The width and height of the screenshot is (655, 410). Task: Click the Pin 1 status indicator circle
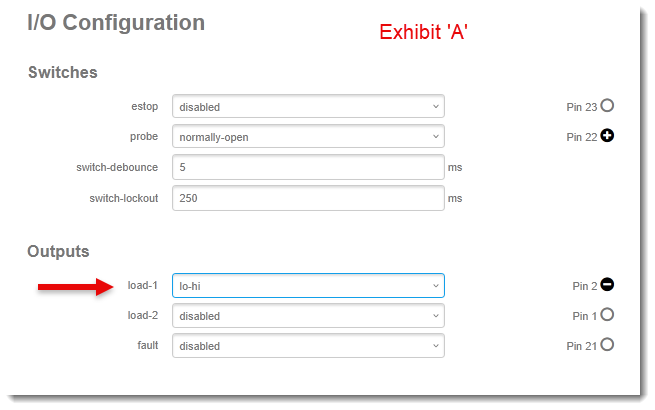pos(607,315)
